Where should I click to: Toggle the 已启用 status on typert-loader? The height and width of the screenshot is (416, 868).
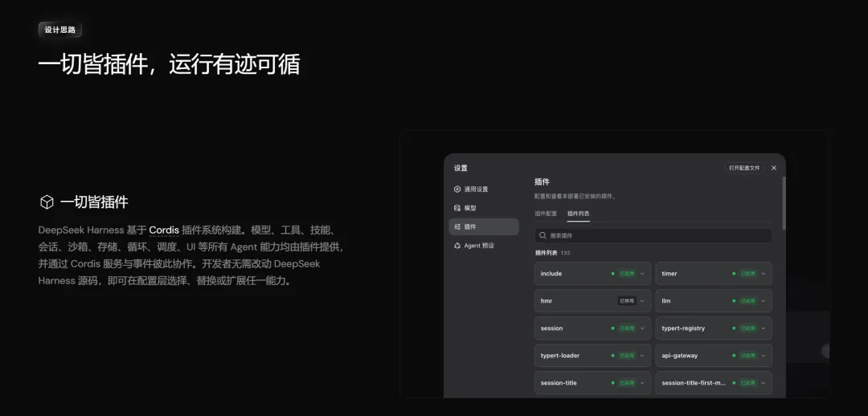tap(627, 355)
